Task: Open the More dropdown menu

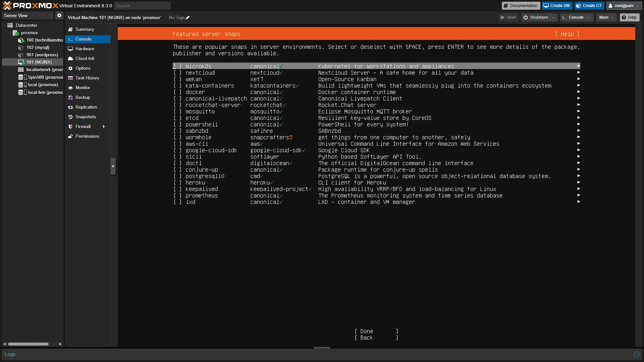Action: [x=606, y=17]
